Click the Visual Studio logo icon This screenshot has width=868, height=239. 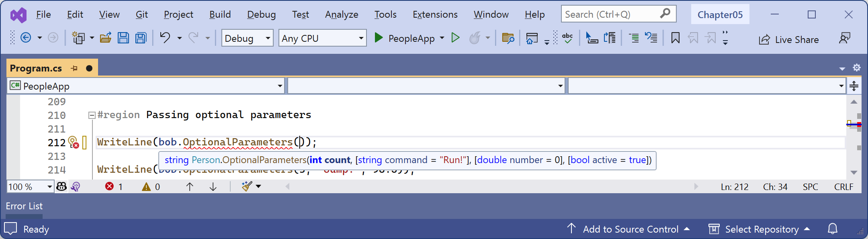tap(18, 15)
